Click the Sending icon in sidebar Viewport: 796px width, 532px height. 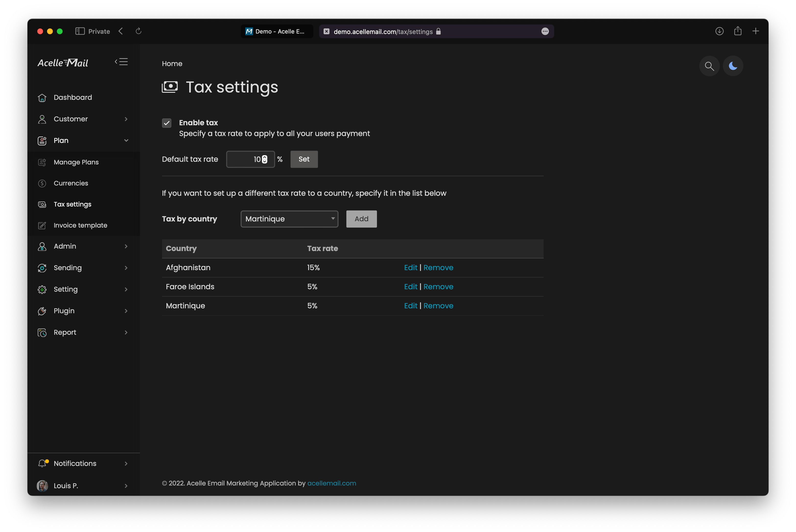point(42,268)
